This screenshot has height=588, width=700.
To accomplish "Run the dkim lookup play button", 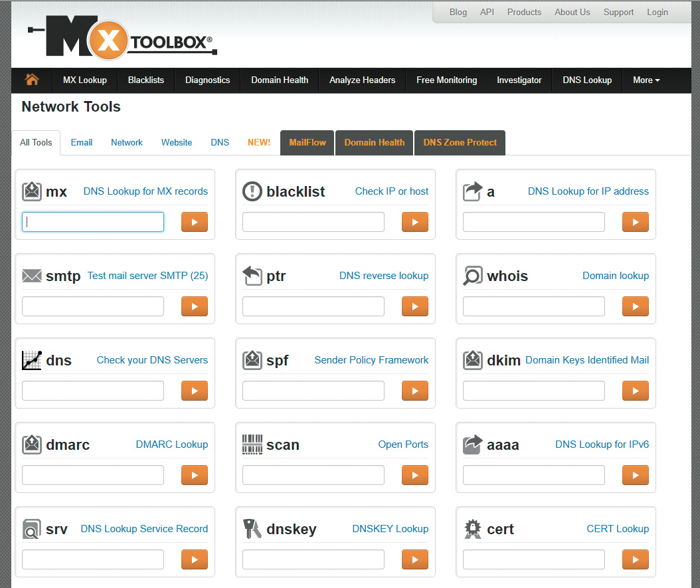I will click(x=636, y=391).
